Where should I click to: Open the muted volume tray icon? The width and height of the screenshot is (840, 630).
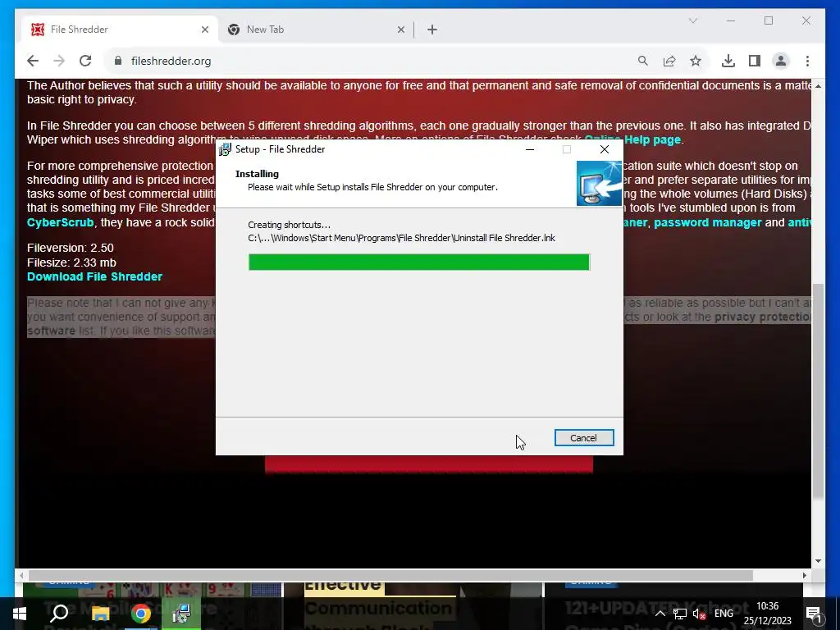[699, 614]
